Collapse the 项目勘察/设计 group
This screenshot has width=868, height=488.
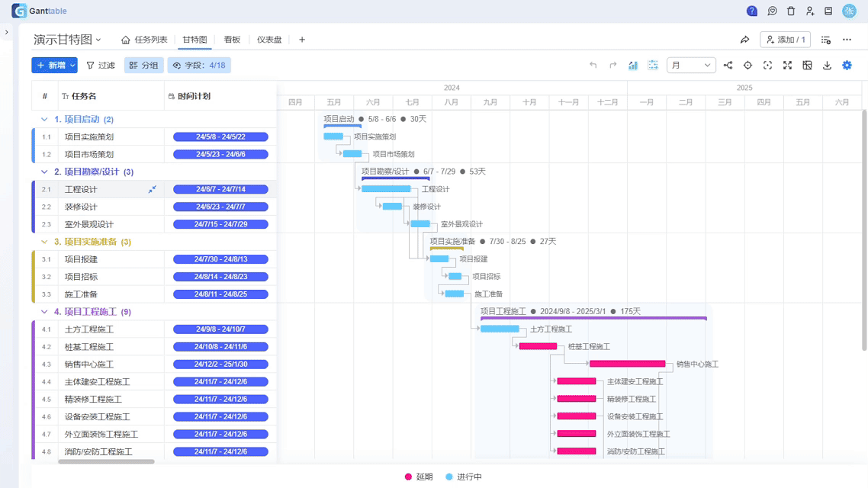pyautogui.click(x=44, y=172)
